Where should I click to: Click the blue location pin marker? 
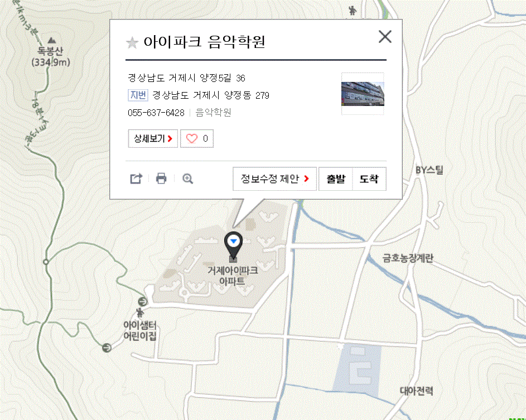[x=234, y=242]
